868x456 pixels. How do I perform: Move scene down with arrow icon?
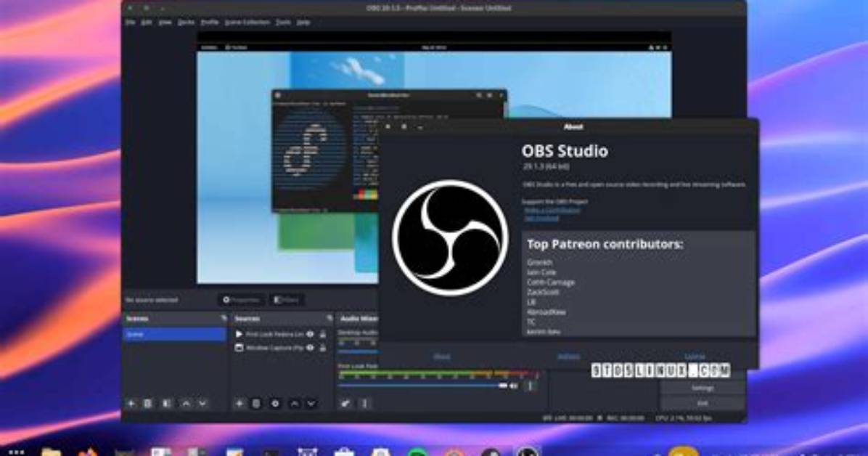[202, 404]
